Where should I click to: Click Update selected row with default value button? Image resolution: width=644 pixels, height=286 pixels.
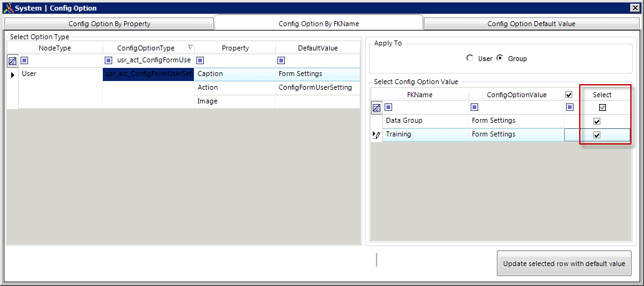[564, 263]
